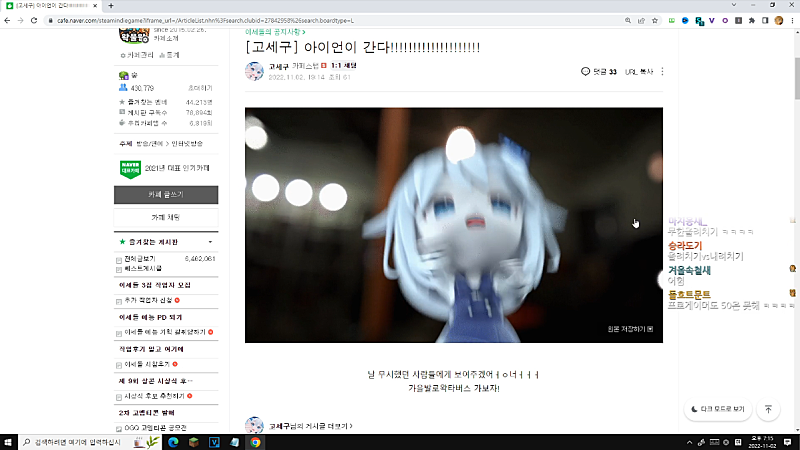Click the author's profile picture by the title
This screenshot has height=450, width=800.
(254, 71)
